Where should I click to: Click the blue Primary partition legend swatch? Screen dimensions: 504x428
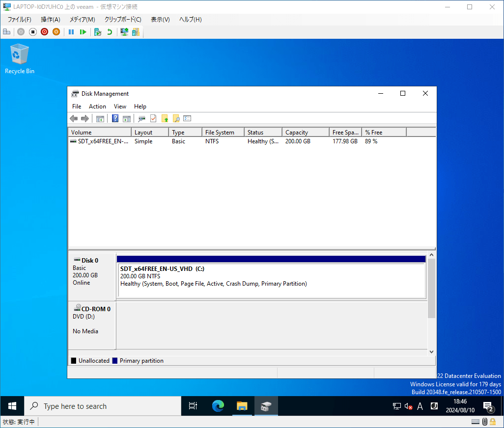pyautogui.click(x=115, y=361)
